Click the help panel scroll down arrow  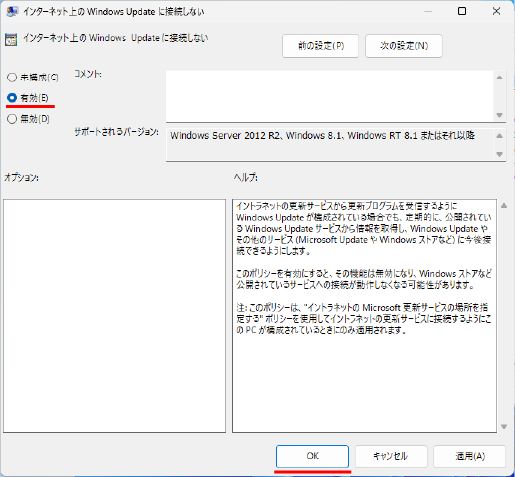(504, 427)
